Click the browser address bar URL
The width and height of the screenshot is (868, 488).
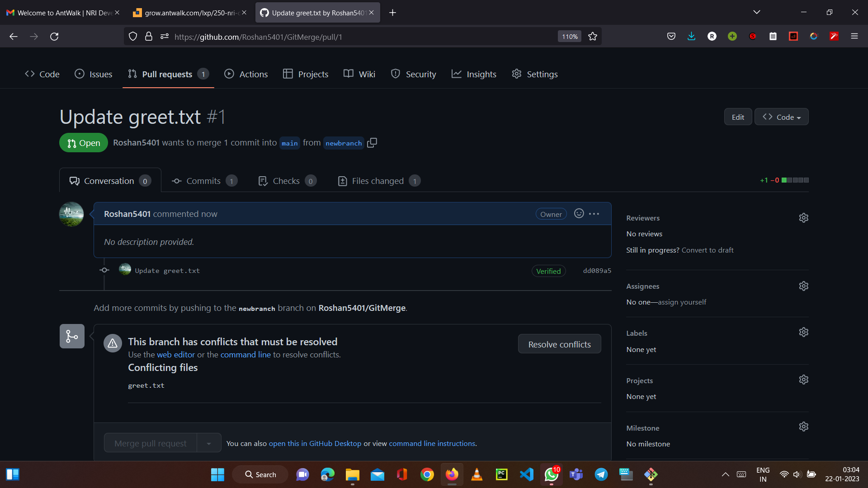point(258,37)
